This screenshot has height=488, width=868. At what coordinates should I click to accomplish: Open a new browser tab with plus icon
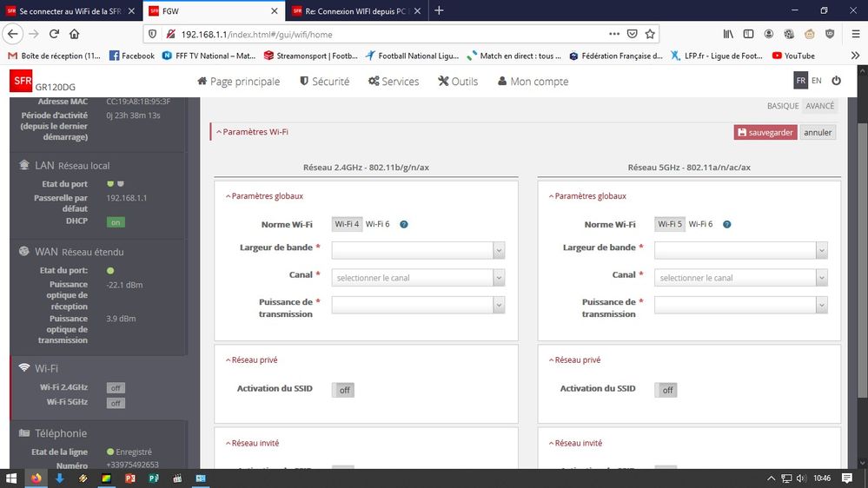coord(439,10)
